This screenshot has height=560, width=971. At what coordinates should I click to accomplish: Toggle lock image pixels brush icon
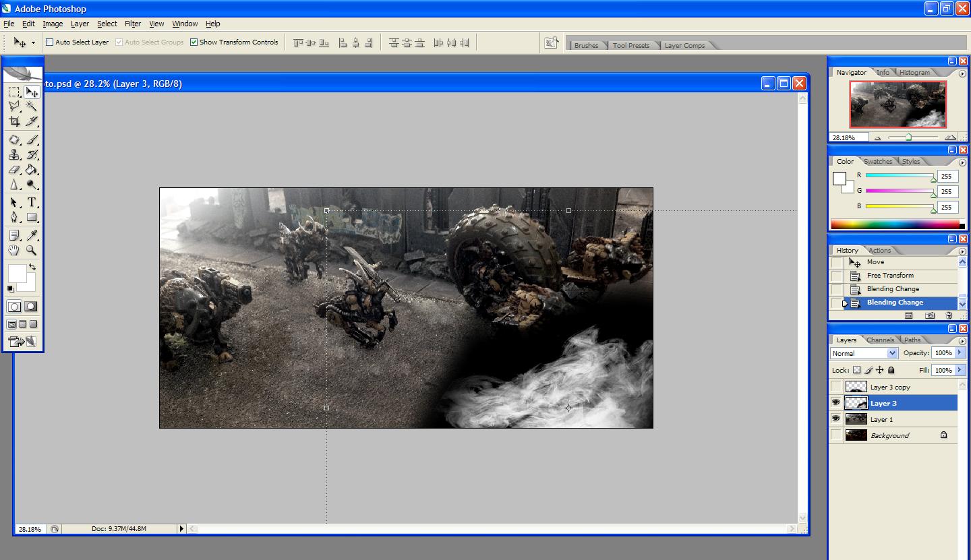click(x=869, y=370)
